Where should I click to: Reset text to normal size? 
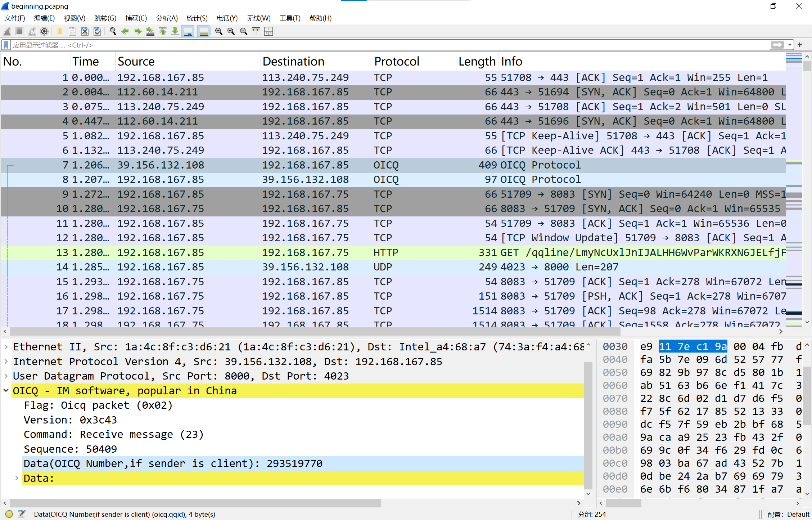[244, 32]
